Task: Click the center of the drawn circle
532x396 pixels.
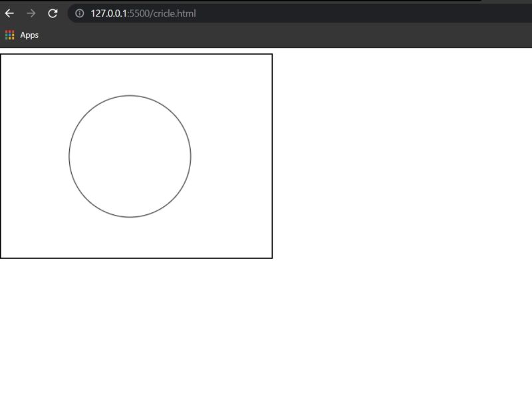Action: coord(130,156)
